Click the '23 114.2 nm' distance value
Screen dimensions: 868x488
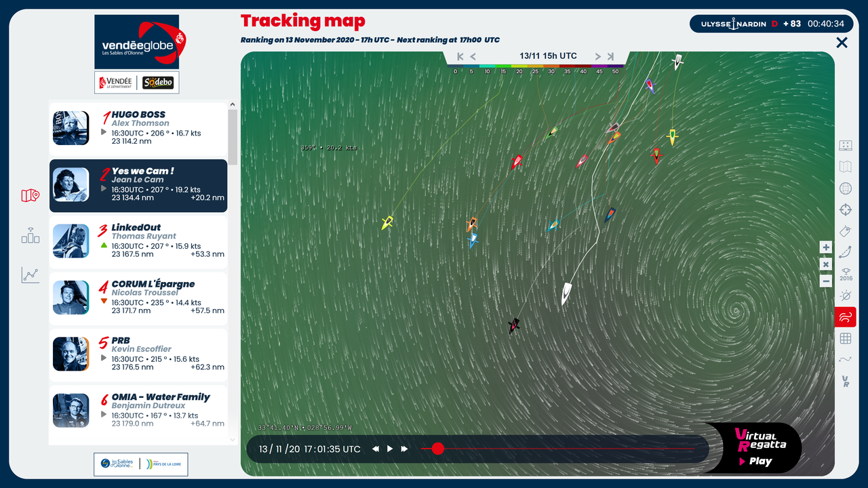point(133,142)
